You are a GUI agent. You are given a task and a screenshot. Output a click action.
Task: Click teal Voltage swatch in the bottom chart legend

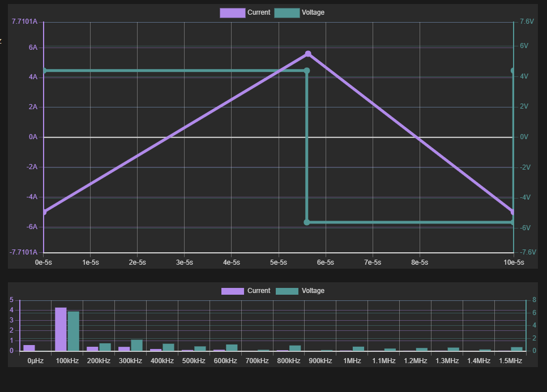287,291
